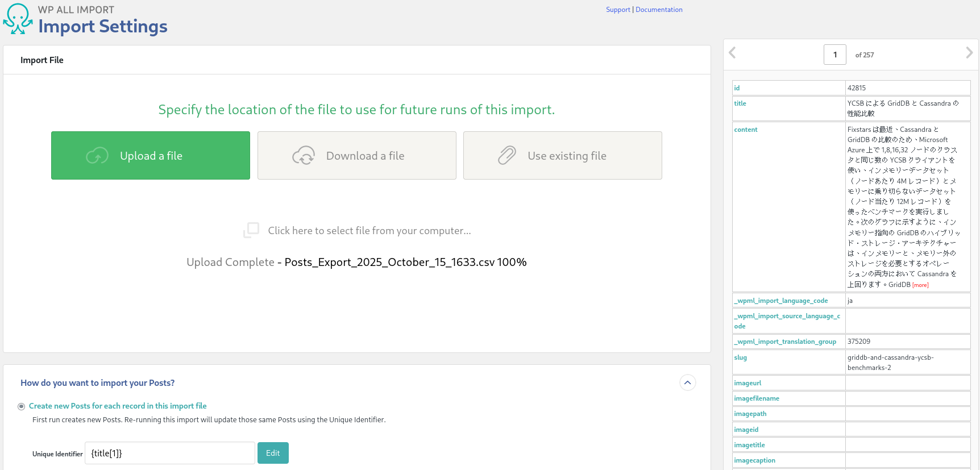Select Create new Posts radio option
The width and height of the screenshot is (980, 470).
[22, 406]
